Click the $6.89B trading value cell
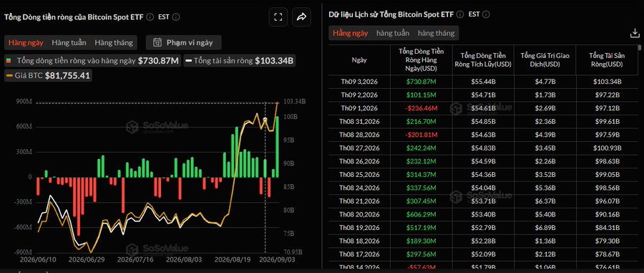The height and width of the screenshot is (273, 644). 545,228
